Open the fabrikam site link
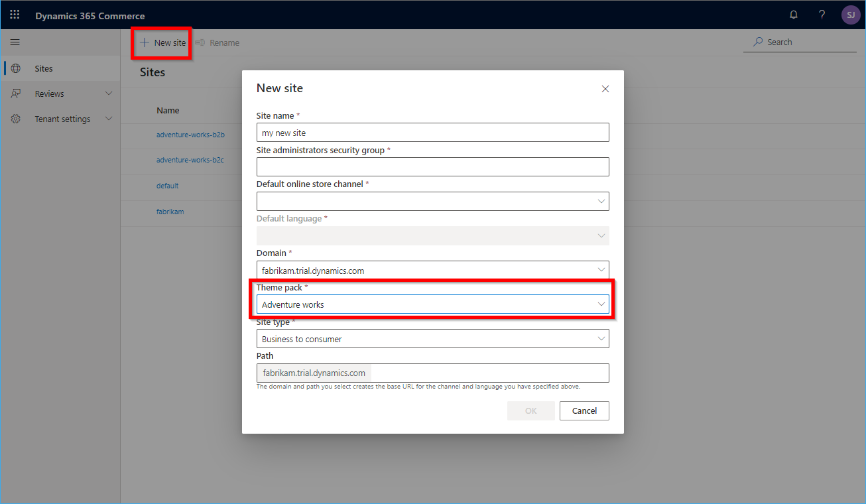 [170, 211]
